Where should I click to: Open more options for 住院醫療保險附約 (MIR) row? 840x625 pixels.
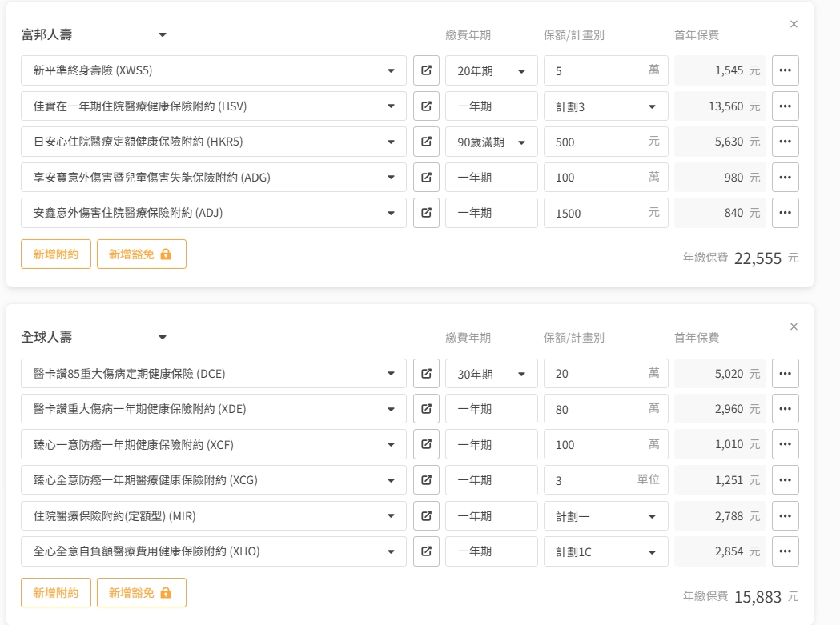pos(785,516)
